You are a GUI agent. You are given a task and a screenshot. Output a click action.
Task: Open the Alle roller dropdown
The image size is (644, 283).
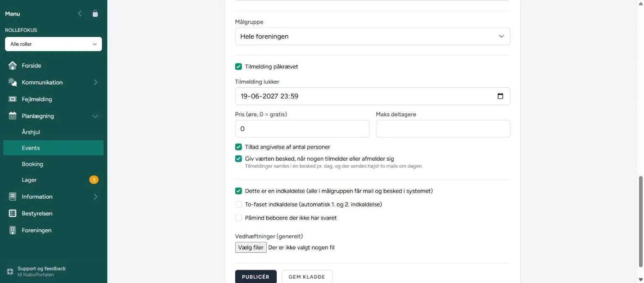(x=53, y=44)
